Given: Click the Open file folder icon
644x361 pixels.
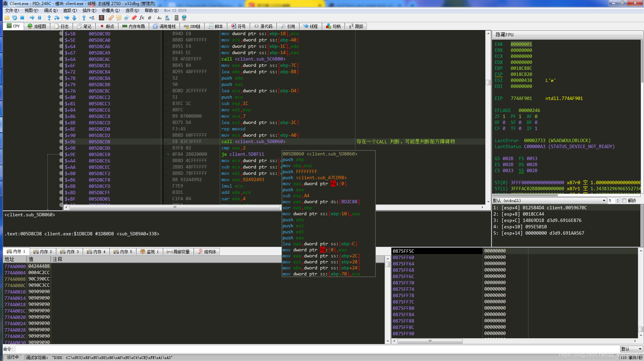Looking at the screenshot, I should pyautogui.click(x=7, y=18).
